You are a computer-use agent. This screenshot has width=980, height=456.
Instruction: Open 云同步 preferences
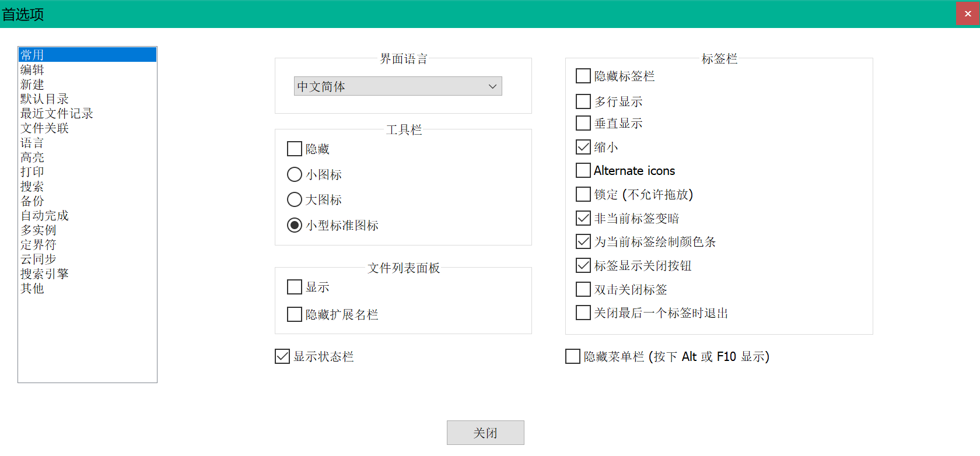(38, 258)
